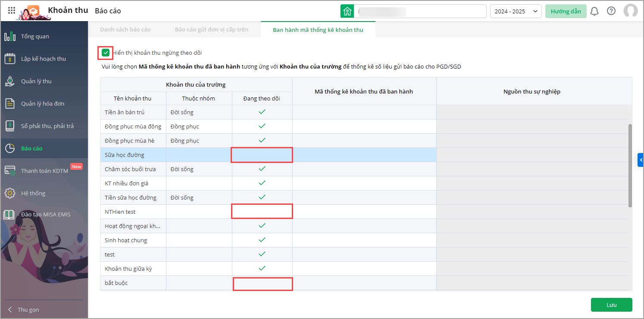644x319 pixels.
Task: Open the app launcher grid icon
Action: click(x=12, y=10)
